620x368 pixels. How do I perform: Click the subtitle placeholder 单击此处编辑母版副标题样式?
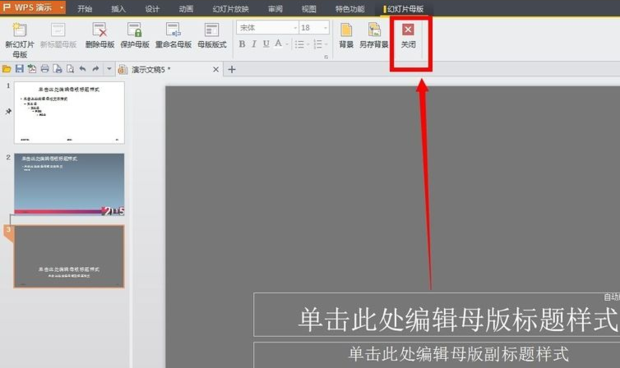coord(458,354)
